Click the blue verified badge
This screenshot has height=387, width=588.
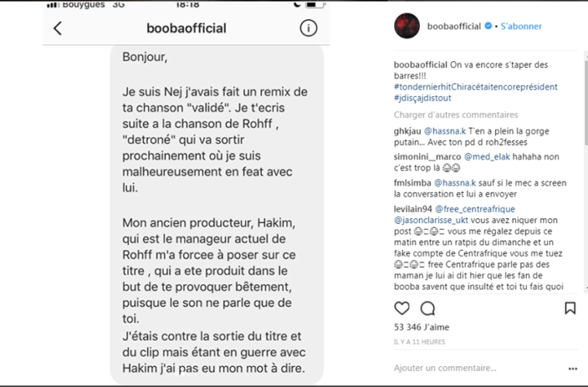pos(488,26)
